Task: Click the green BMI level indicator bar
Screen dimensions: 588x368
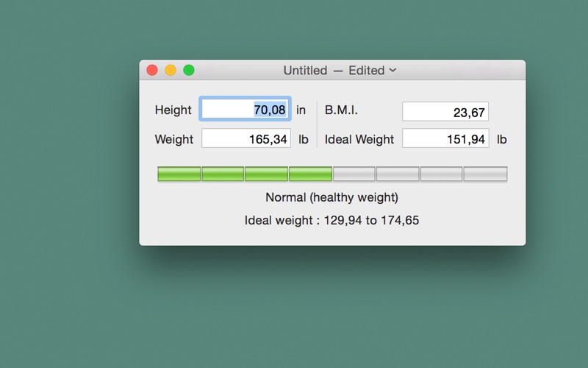Action: (332, 174)
